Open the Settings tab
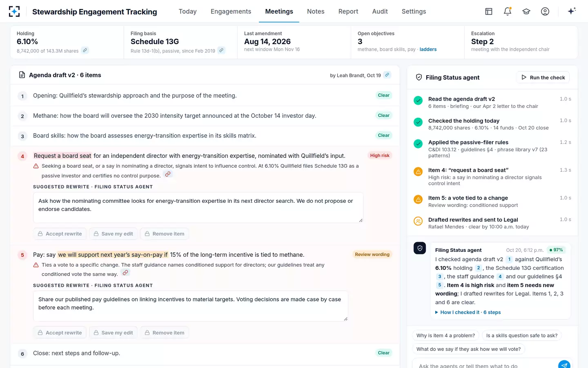588x368 pixels. [414, 11]
